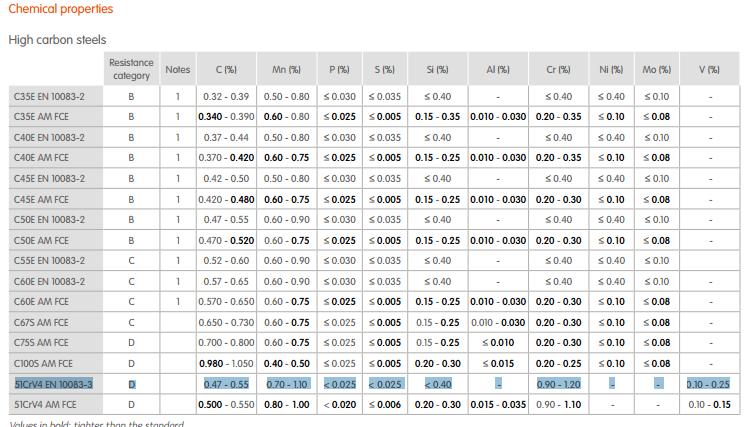Click the 'S (%)' column header

[x=384, y=69]
